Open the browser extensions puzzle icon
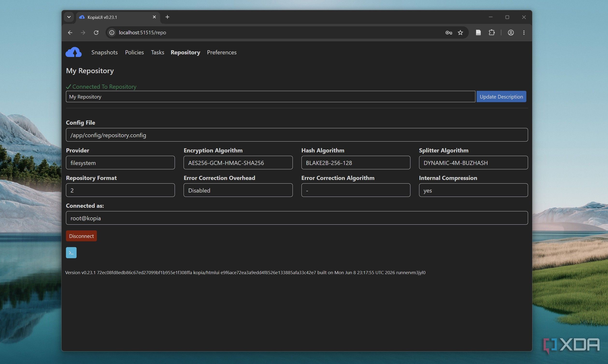This screenshot has width=608, height=364. coord(492,32)
